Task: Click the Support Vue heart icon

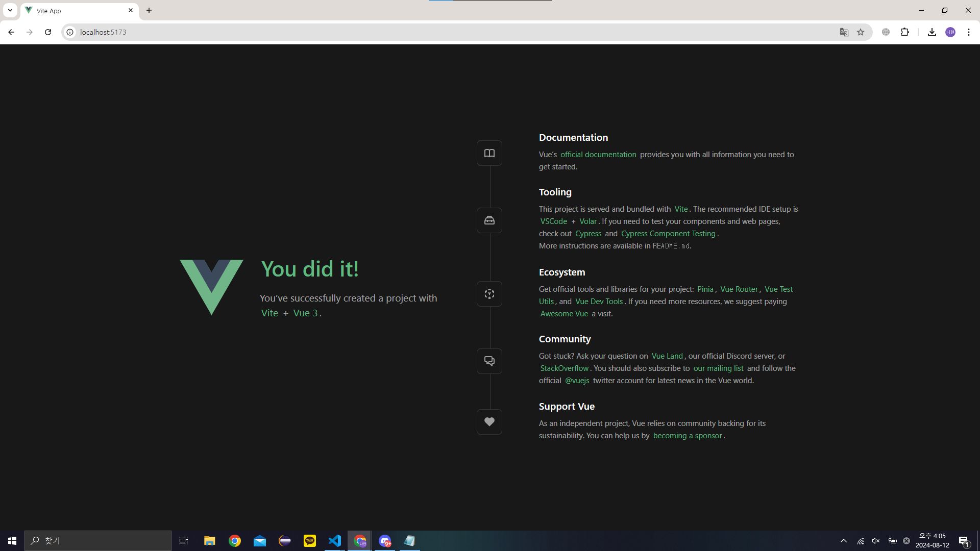Action: pyautogui.click(x=489, y=422)
